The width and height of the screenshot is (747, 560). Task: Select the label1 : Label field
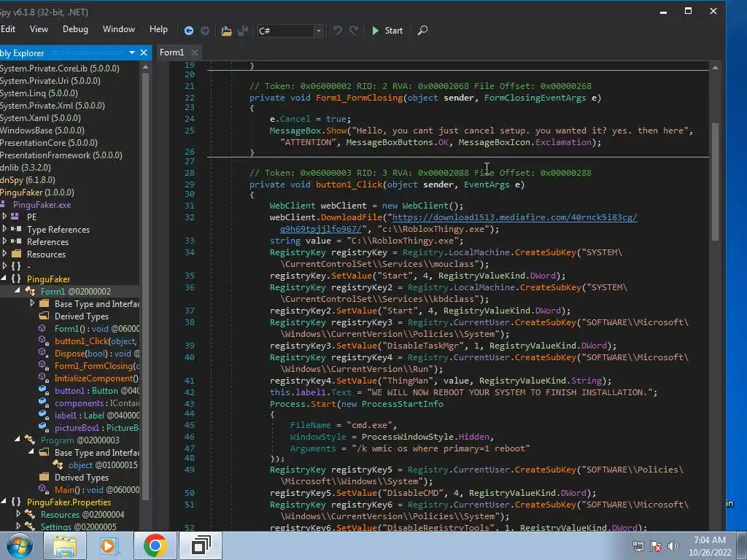pyautogui.click(x=97, y=415)
